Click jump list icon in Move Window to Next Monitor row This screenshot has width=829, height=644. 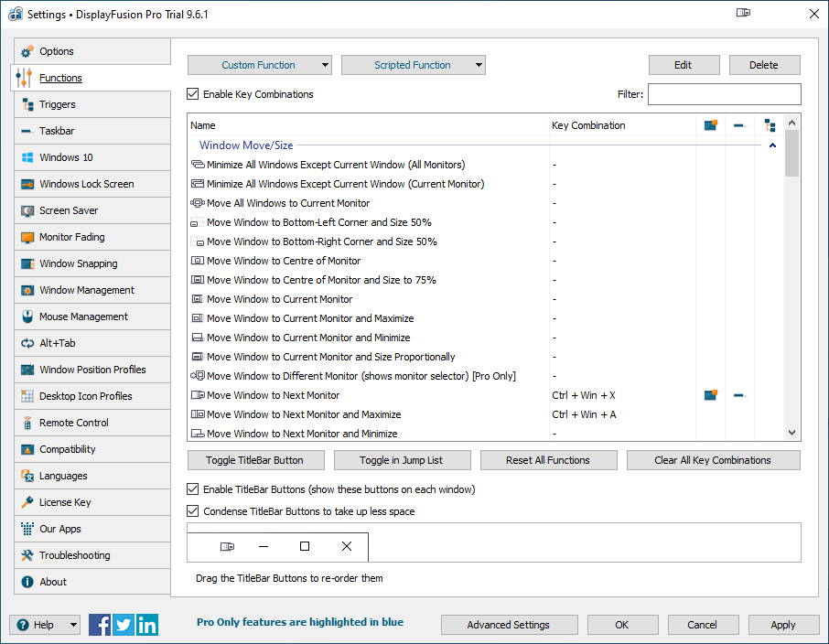click(x=739, y=395)
